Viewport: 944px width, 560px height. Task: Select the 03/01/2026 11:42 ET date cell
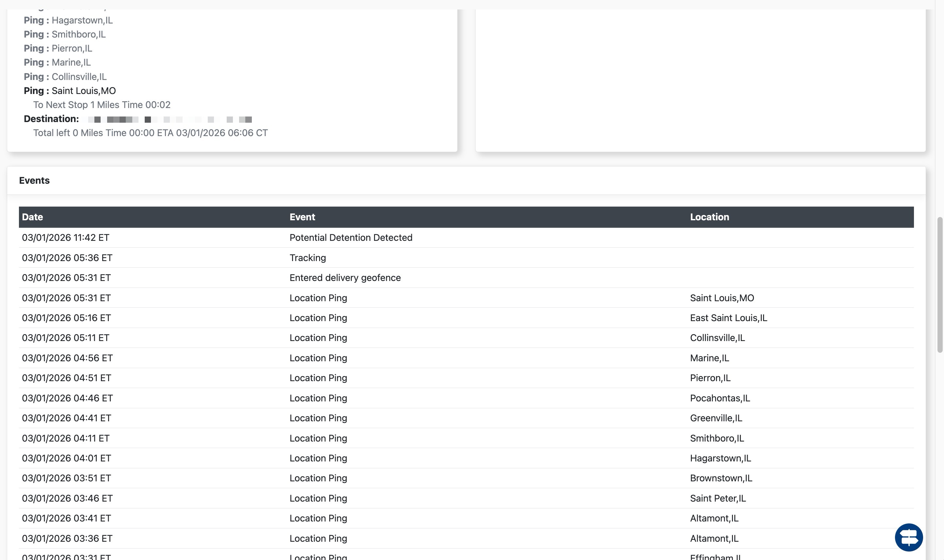(65, 238)
